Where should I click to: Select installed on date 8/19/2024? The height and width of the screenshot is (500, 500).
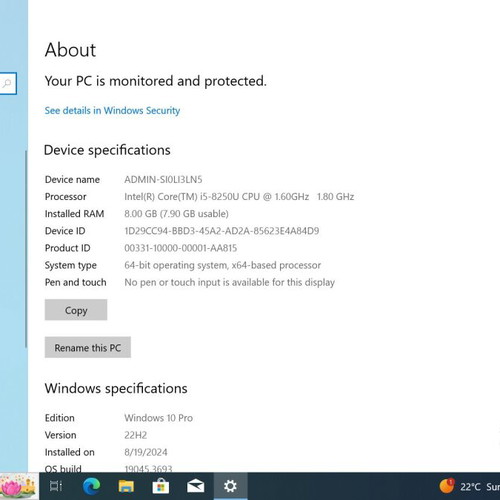click(x=146, y=452)
